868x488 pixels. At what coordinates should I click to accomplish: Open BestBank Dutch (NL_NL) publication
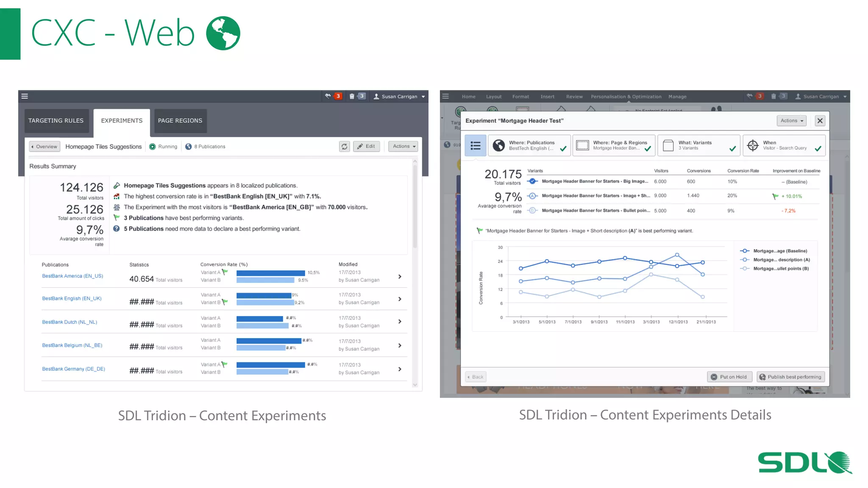tap(70, 322)
